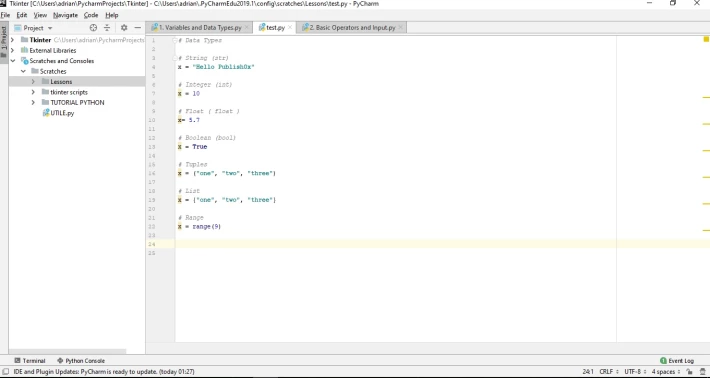The height and width of the screenshot is (378, 710).
Task: Open the UTF-8 encoding selector
Action: click(635, 372)
